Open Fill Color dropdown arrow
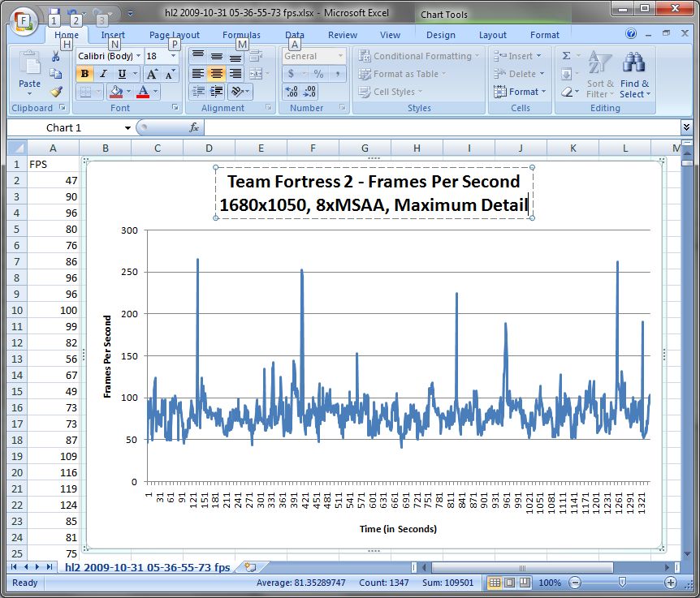Viewport: 700px width, 598px height. point(128,92)
